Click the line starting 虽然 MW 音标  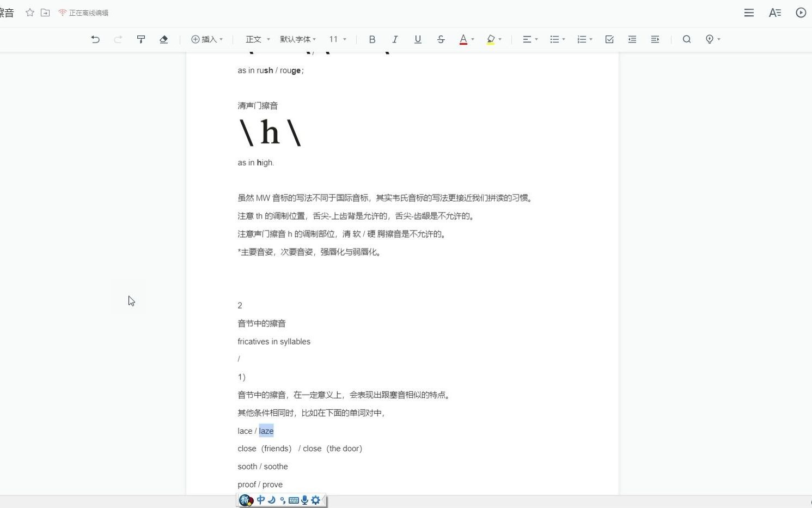(386, 198)
